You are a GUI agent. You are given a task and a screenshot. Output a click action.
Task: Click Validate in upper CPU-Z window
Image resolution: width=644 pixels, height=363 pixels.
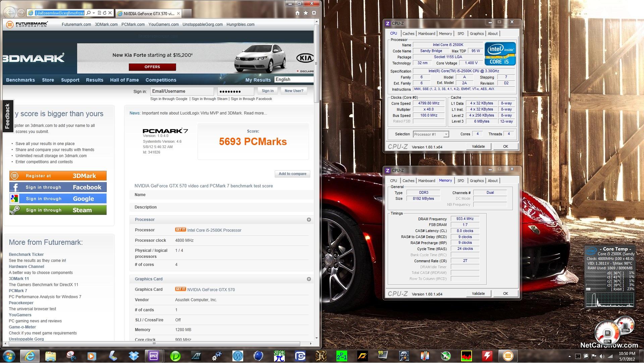478,146
